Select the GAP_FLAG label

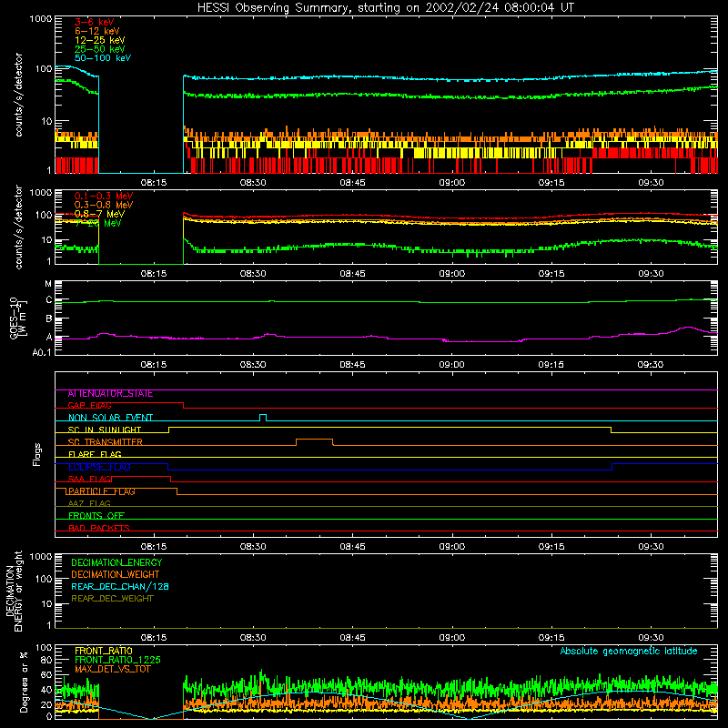pyautogui.click(x=89, y=406)
